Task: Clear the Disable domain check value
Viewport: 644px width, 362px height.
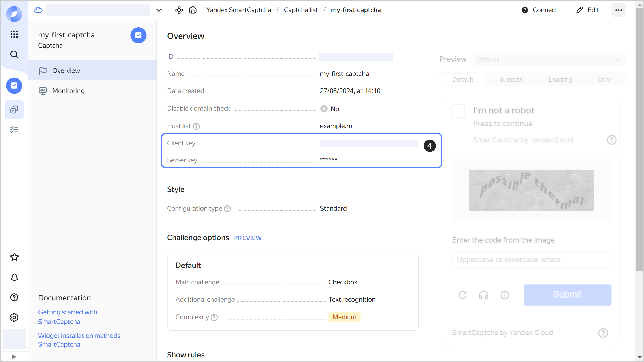Action: click(x=324, y=109)
